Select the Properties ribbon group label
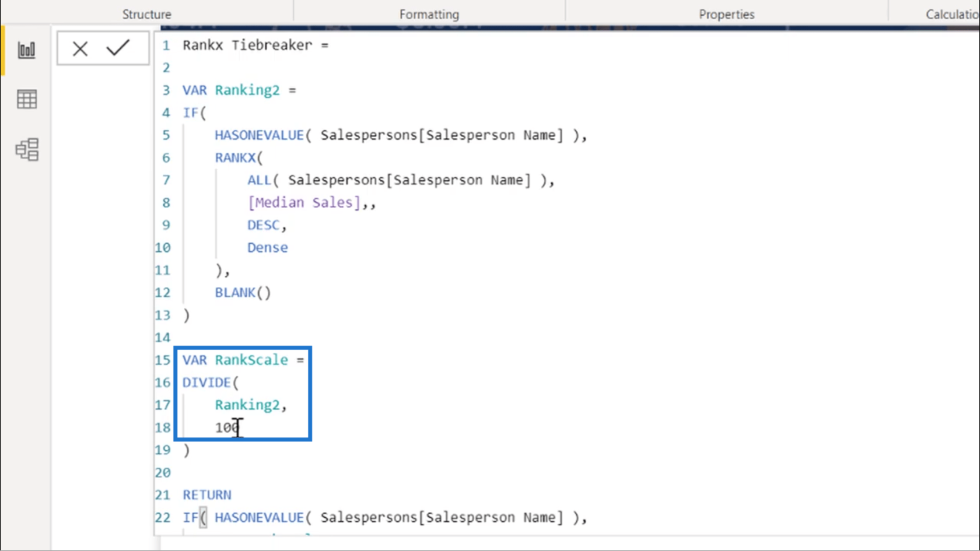This screenshot has width=980, height=551. [x=727, y=14]
